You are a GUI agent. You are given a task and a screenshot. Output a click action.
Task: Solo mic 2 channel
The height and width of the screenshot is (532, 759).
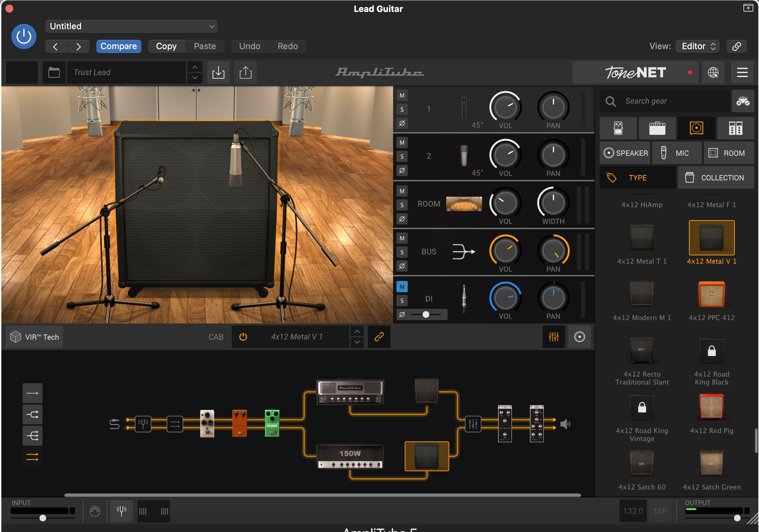click(x=402, y=156)
